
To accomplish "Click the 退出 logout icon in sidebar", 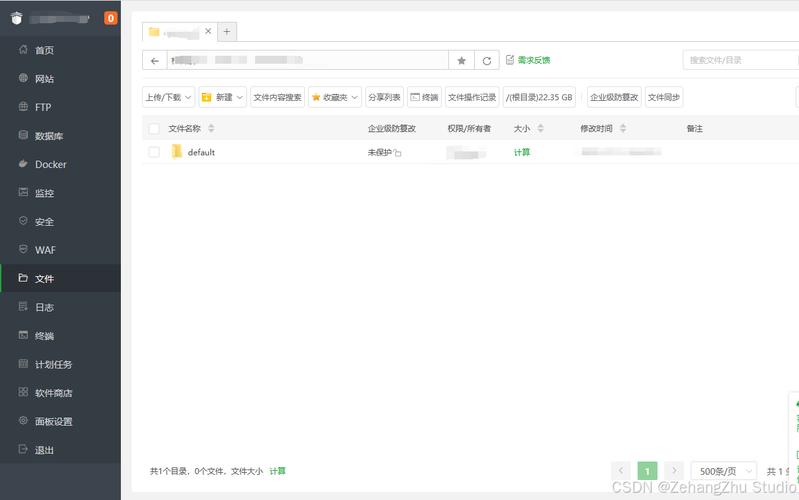I will (x=23, y=450).
